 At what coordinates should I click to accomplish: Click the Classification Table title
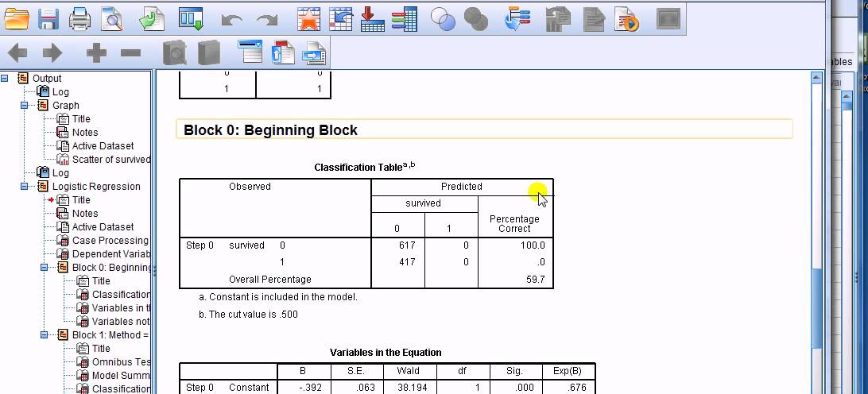pyautogui.click(x=364, y=167)
